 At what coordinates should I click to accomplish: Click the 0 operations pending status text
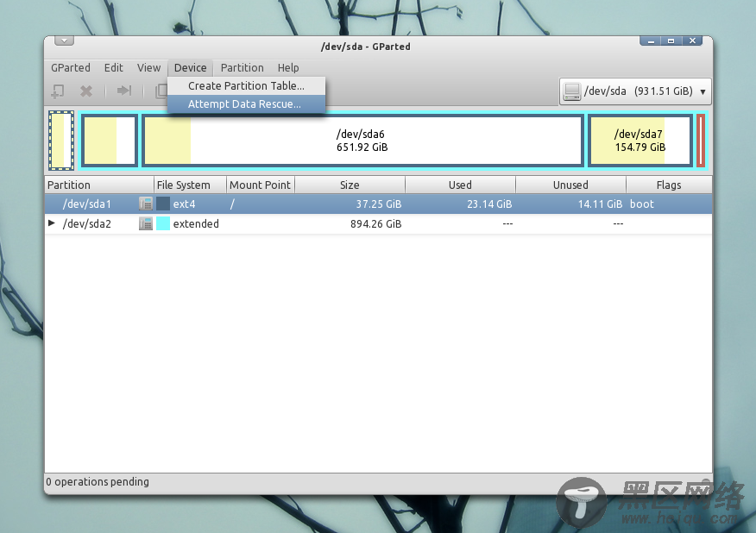(98, 482)
